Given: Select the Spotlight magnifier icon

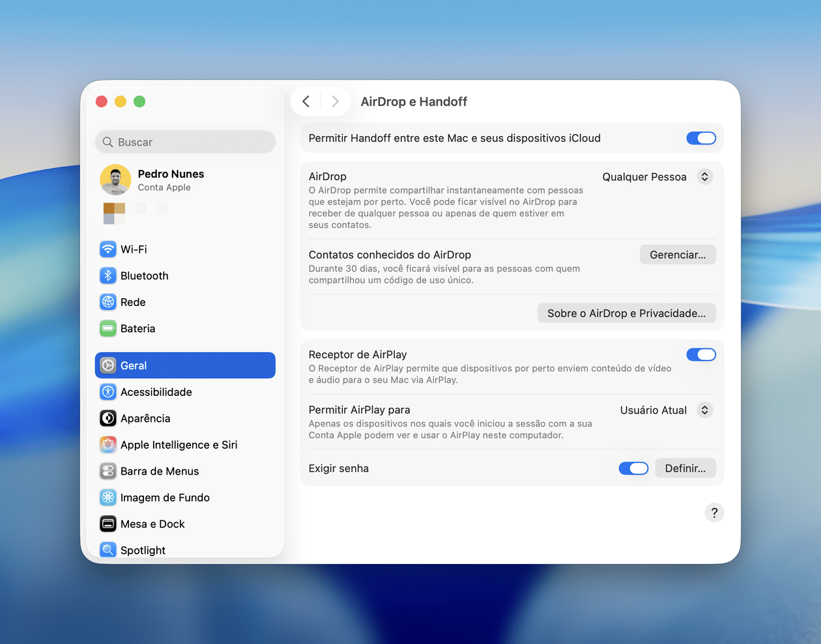Looking at the screenshot, I should (x=108, y=550).
